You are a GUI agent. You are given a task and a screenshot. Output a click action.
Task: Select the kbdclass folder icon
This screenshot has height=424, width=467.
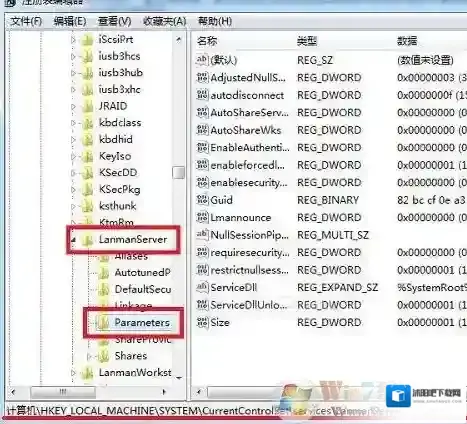coord(87,123)
